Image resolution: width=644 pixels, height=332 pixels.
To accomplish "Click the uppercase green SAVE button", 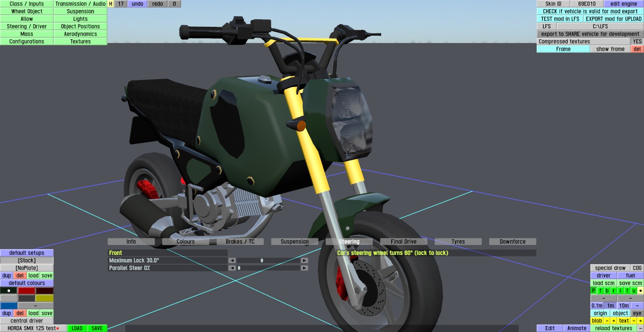I will click(x=97, y=328).
